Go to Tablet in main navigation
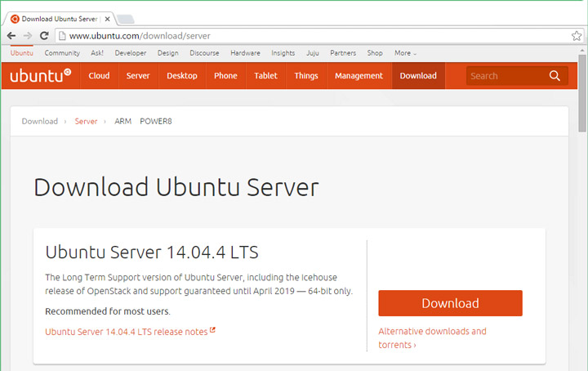This screenshot has width=588, height=371. [x=265, y=76]
